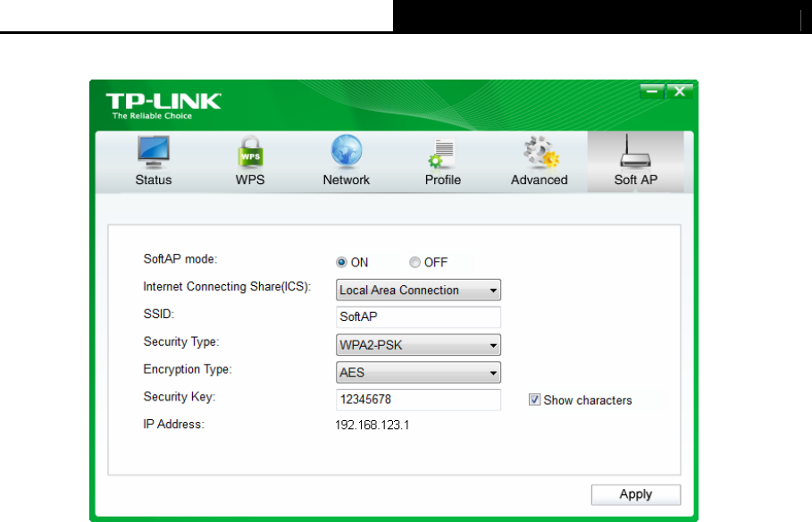Switch to the Advanced tab label
812x522 pixels.
click(x=539, y=180)
